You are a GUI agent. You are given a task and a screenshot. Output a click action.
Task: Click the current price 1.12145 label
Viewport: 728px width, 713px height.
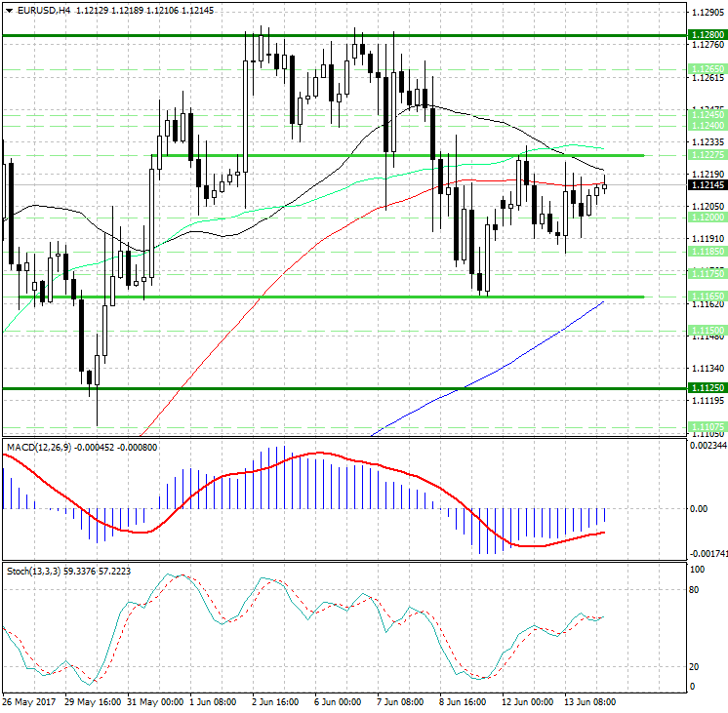pos(708,184)
